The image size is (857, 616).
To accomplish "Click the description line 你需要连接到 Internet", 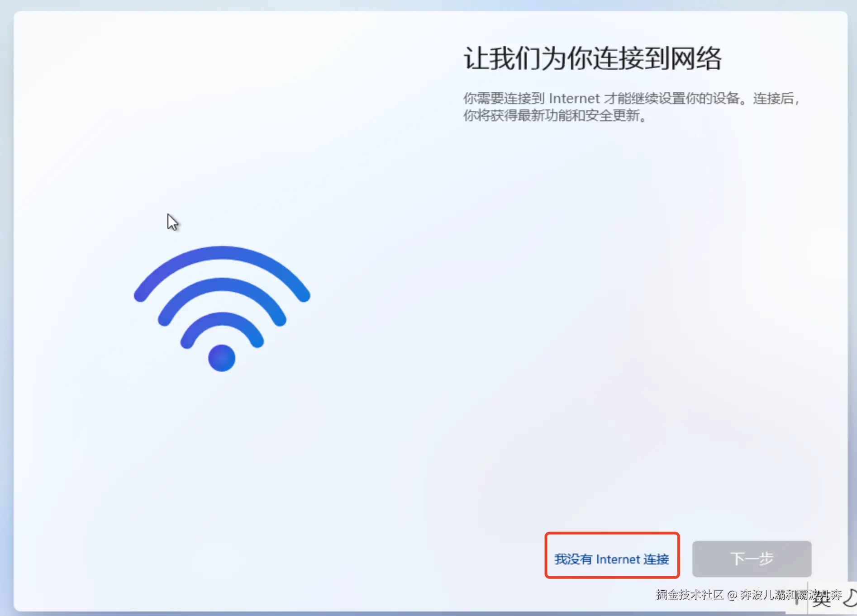I will [631, 98].
